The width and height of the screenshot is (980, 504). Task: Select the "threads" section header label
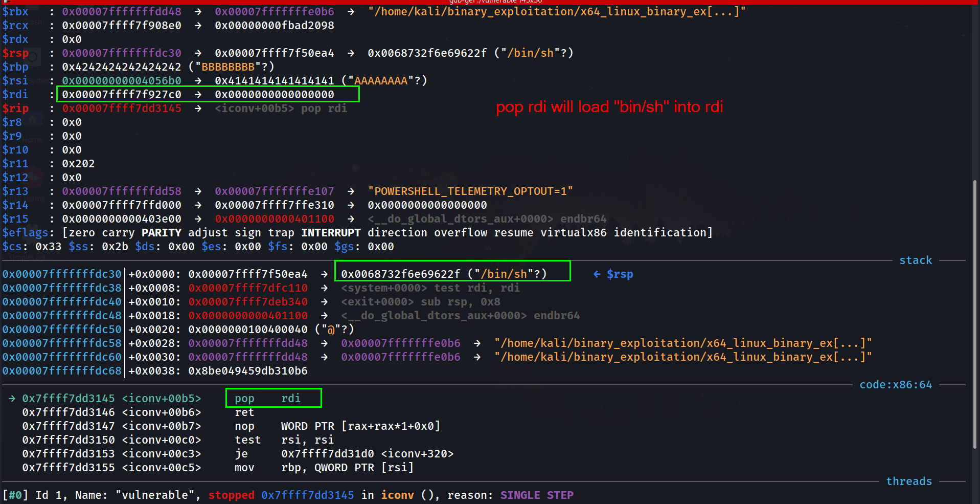908,481
